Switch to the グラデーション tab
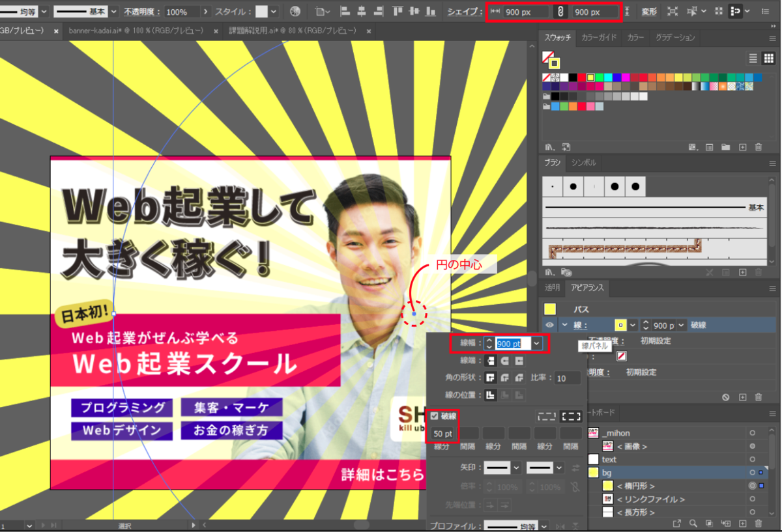This screenshot has height=532, width=782. [x=675, y=38]
